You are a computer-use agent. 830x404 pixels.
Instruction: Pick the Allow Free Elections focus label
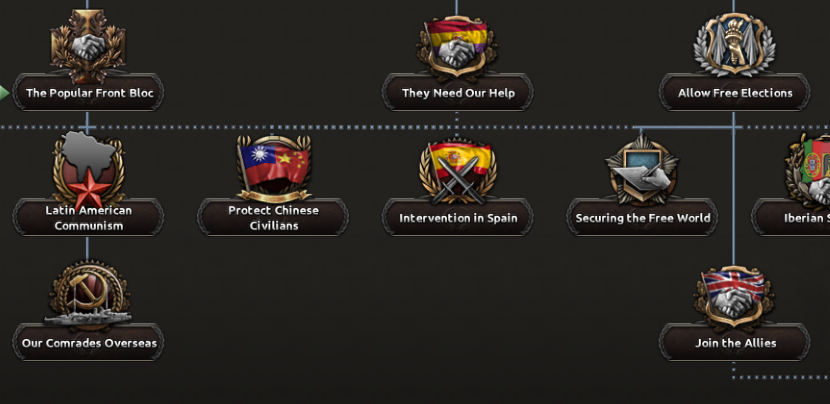coord(735,93)
